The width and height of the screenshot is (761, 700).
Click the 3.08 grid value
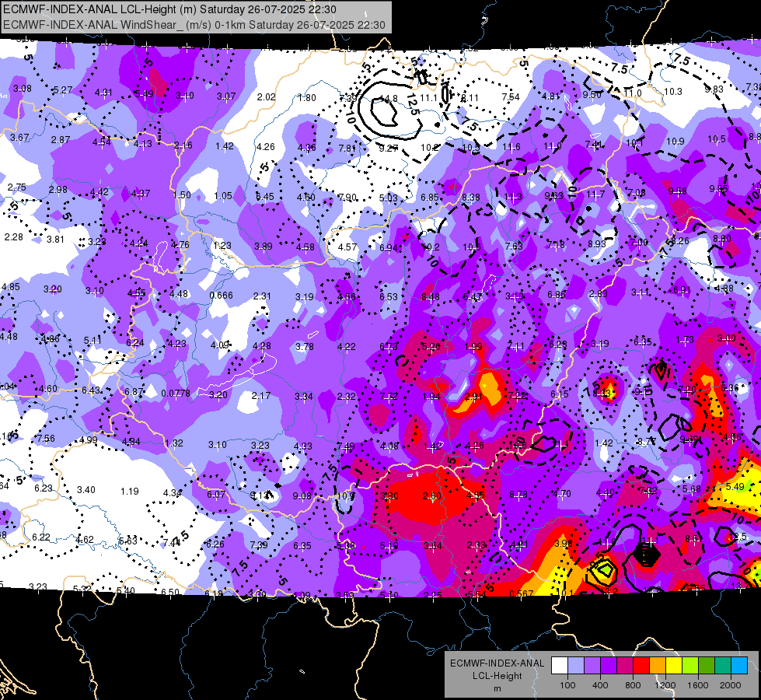(x=23, y=89)
